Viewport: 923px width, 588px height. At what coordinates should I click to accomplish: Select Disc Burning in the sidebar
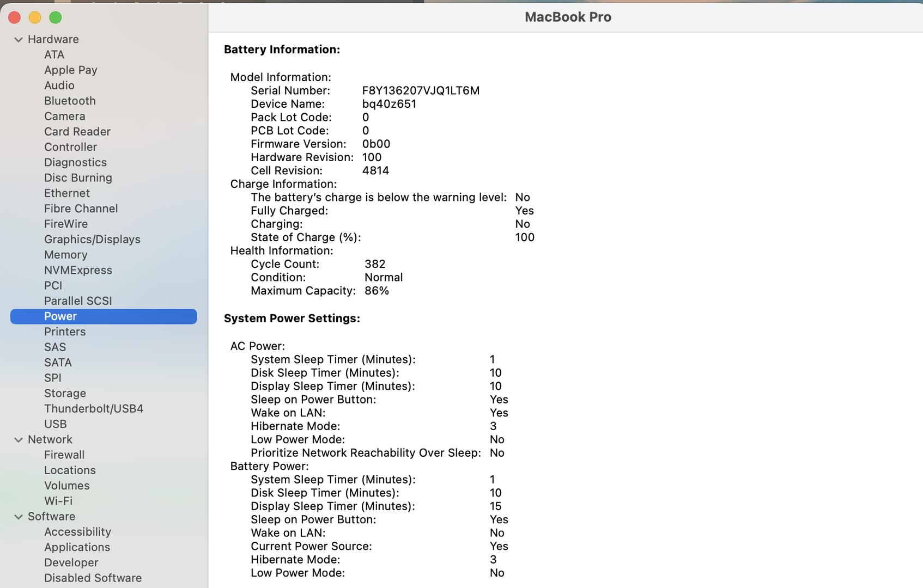[x=78, y=177]
